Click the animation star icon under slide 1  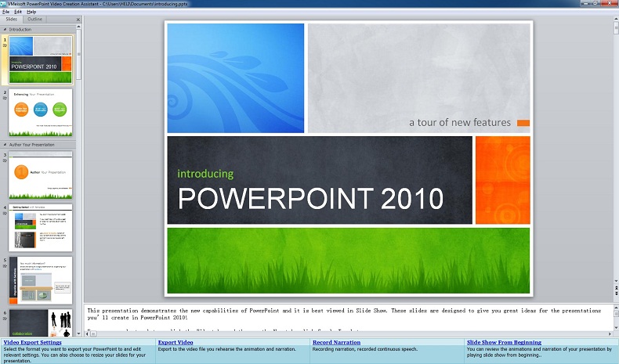(x=5, y=45)
